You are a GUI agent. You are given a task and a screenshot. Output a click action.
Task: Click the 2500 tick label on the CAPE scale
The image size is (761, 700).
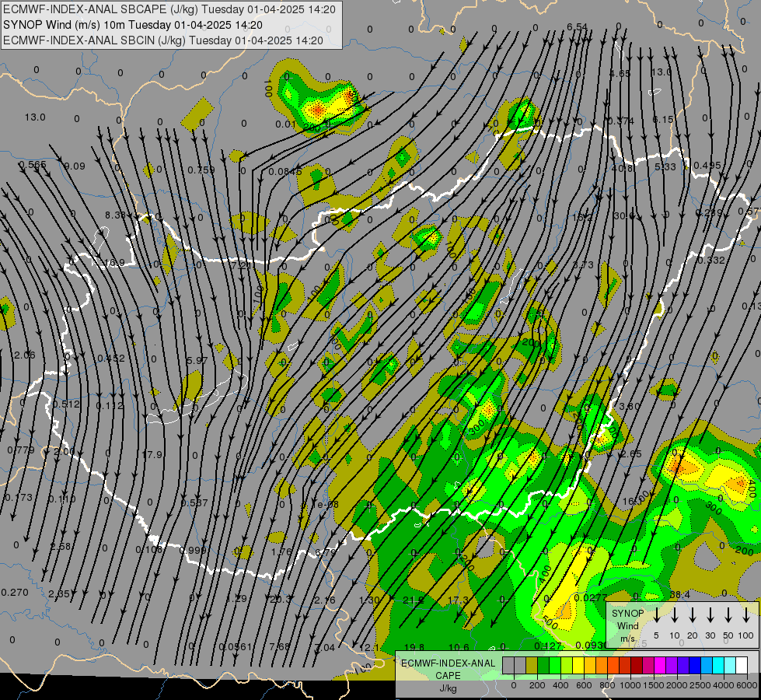point(700,685)
